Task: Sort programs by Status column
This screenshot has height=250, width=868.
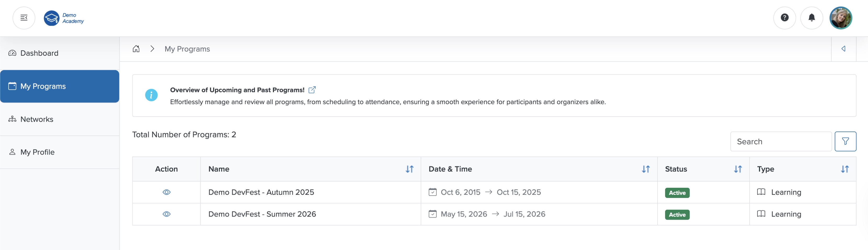Action: tap(738, 169)
